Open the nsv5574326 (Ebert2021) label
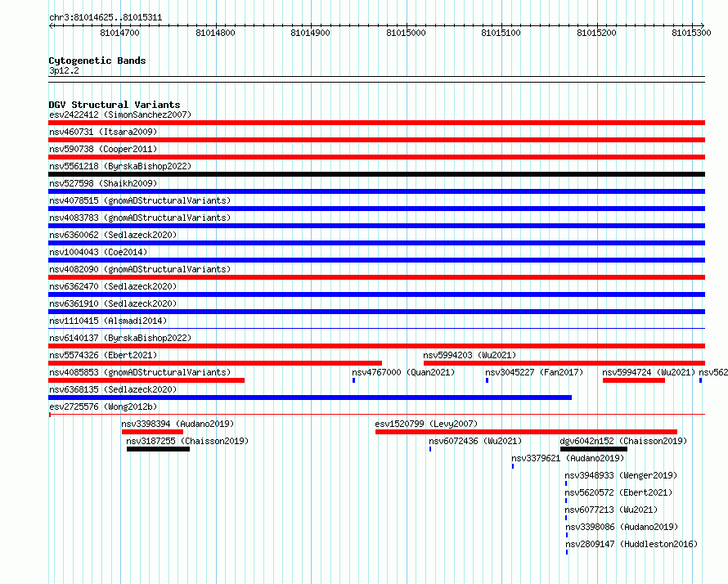The image size is (728, 584). tap(103, 355)
